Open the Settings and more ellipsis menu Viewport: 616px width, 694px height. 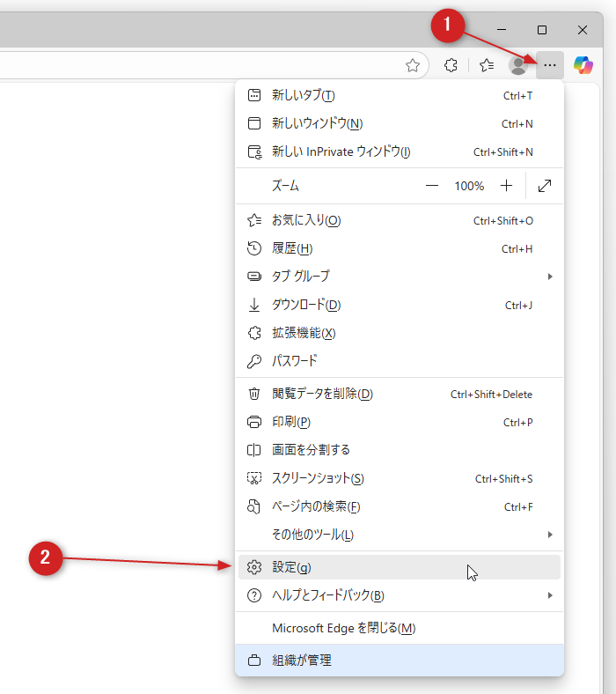tap(550, 64)
